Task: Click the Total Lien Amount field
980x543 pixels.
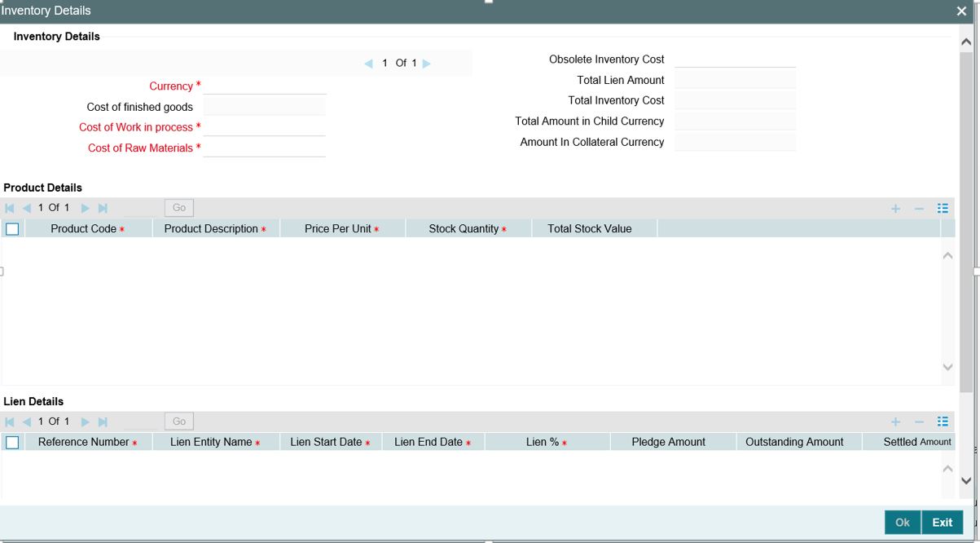Action: [736, 80]
